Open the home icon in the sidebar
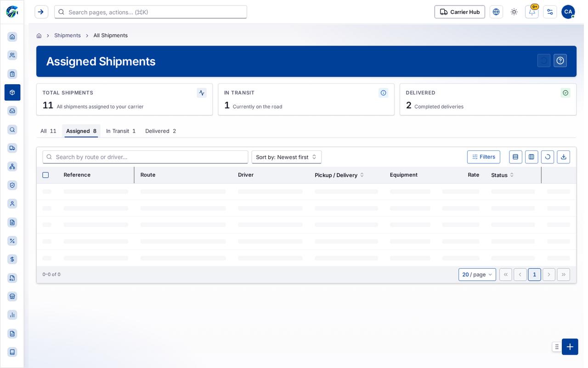Viewport: 588px width, 368px height. 12,37
